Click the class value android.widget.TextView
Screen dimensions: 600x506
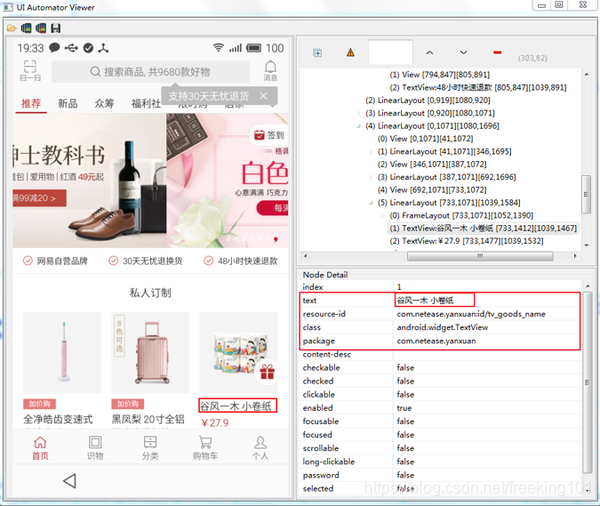(x=442, y=328)
